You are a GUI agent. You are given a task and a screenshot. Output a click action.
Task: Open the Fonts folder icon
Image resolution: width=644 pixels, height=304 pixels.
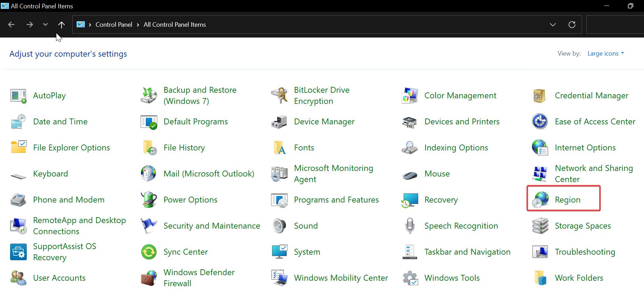tap(279, 148)
